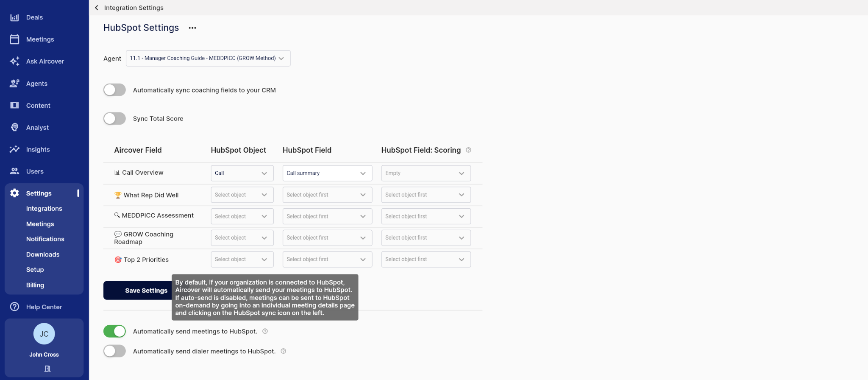Open scoring dropdown for GROW Coaching Roadmap
Screen dimensions: 868x380
click(x=426, y=238)
